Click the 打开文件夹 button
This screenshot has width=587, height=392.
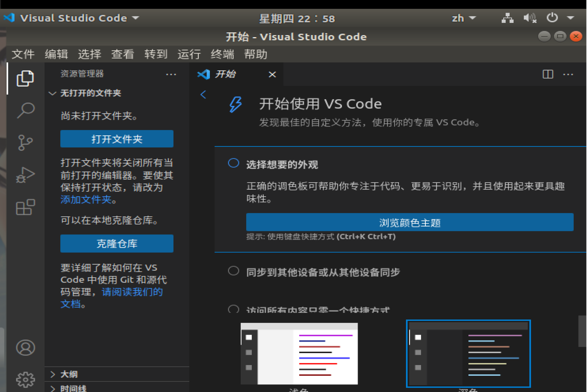117,139
